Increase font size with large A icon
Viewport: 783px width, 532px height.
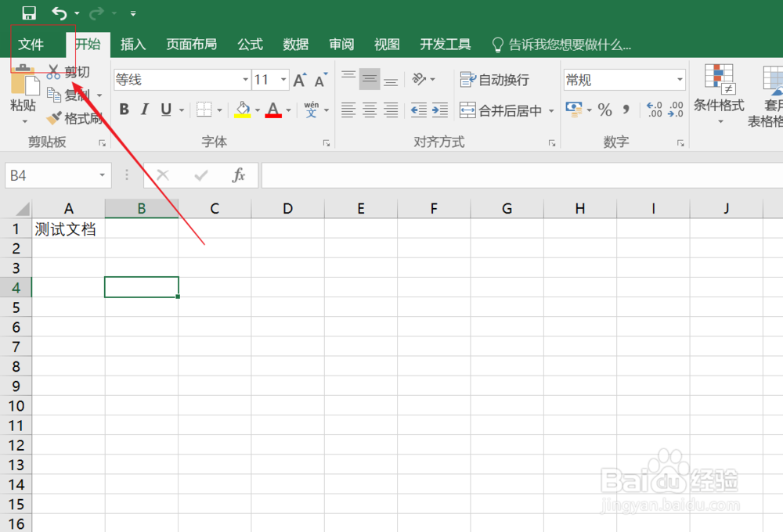click(x=300, y=80)
